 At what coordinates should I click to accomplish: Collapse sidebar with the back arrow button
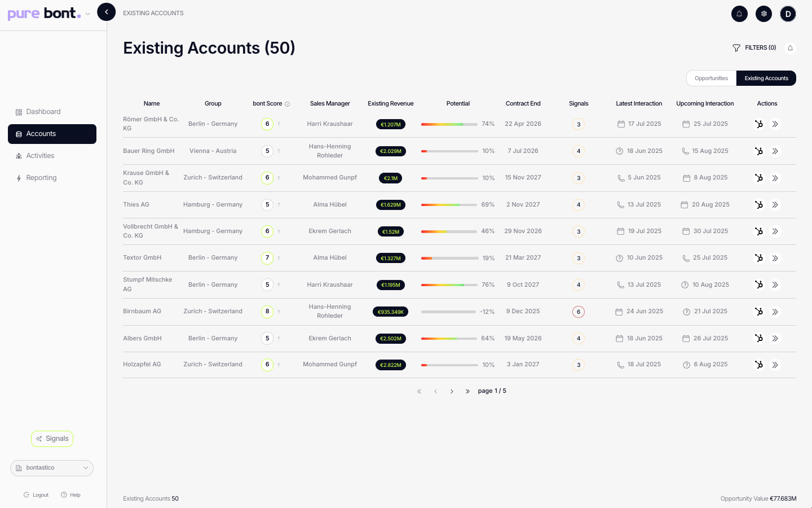click(106, 12)
